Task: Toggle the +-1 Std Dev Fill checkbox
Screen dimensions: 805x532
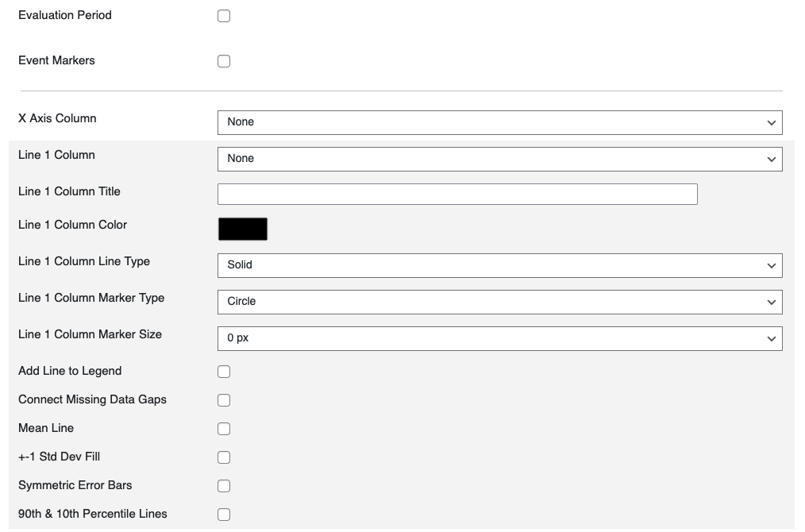Action: pos(223,457)
